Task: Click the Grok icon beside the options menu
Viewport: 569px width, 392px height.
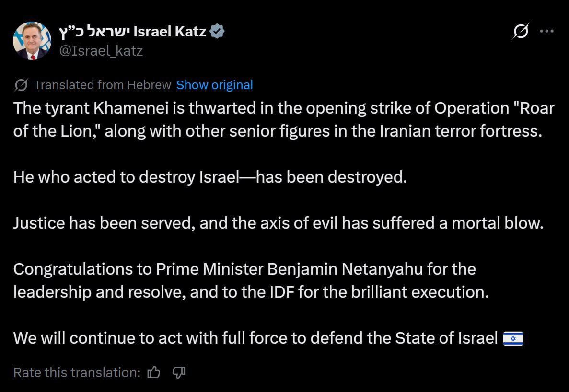Action: [x=521, y=32]
